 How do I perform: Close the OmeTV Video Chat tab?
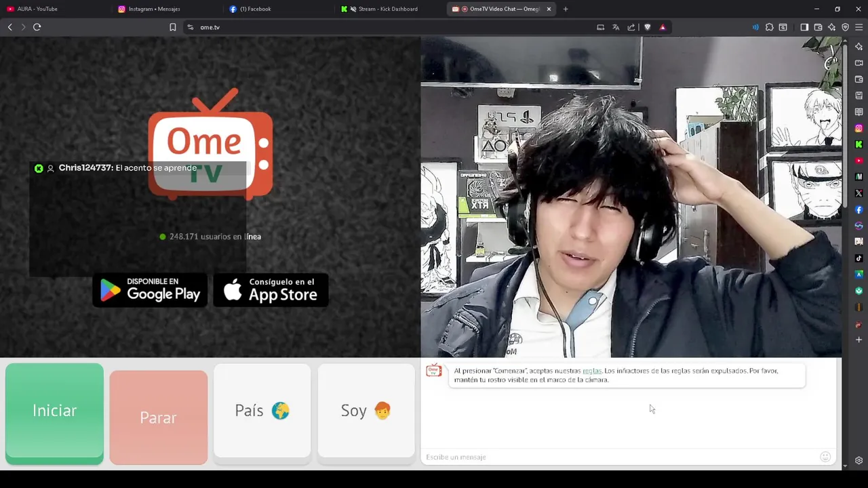[x=549, y=9]
